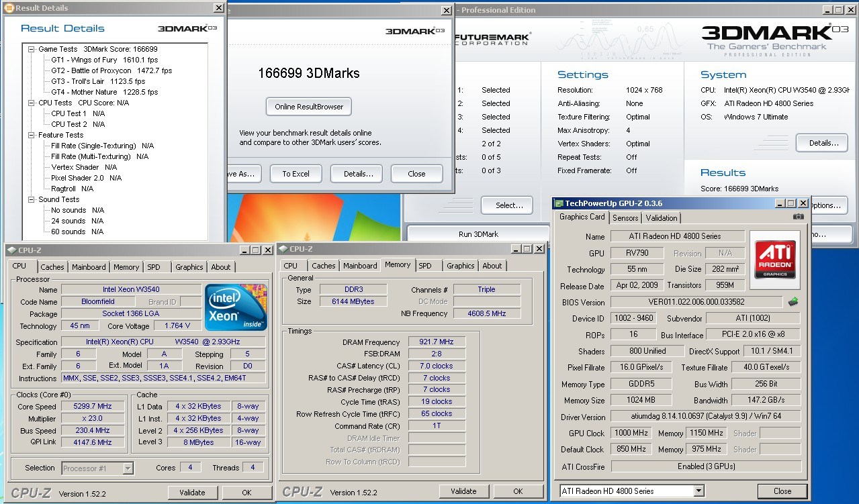
Task: Click the GPU Clock 1000 MHz value
Action: [x=631, y=434]
